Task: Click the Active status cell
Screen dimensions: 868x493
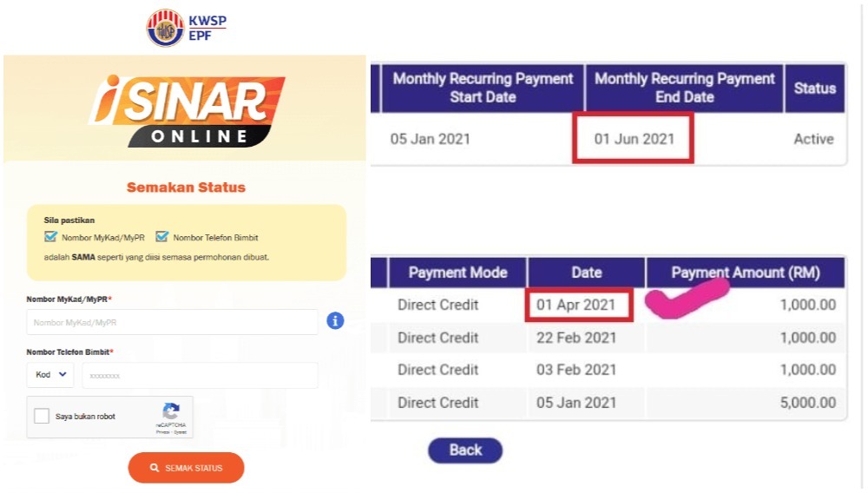Action: coord(814,139)
